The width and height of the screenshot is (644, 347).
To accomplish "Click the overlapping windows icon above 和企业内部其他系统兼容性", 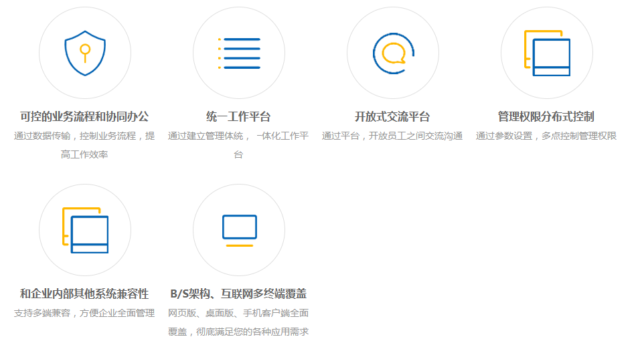I will 85,231.
